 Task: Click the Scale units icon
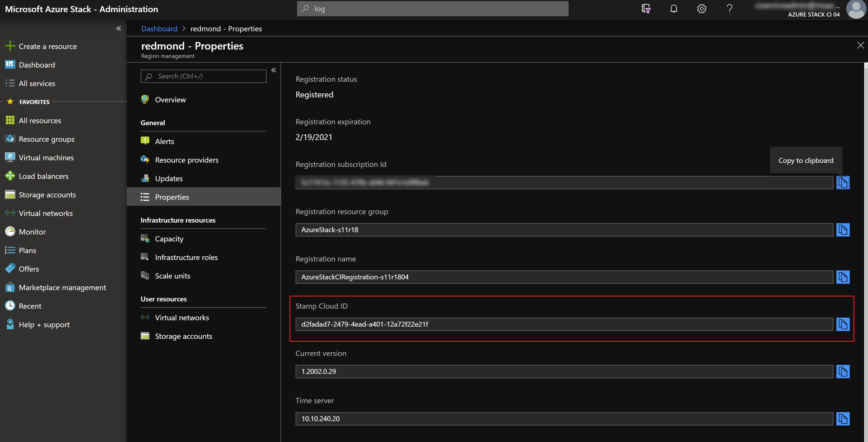(x=146, y=275)
